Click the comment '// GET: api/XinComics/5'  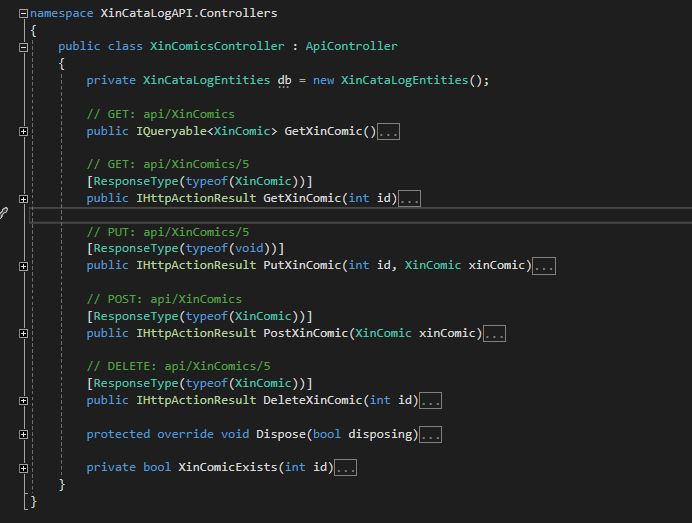click(x=168, y=164)
